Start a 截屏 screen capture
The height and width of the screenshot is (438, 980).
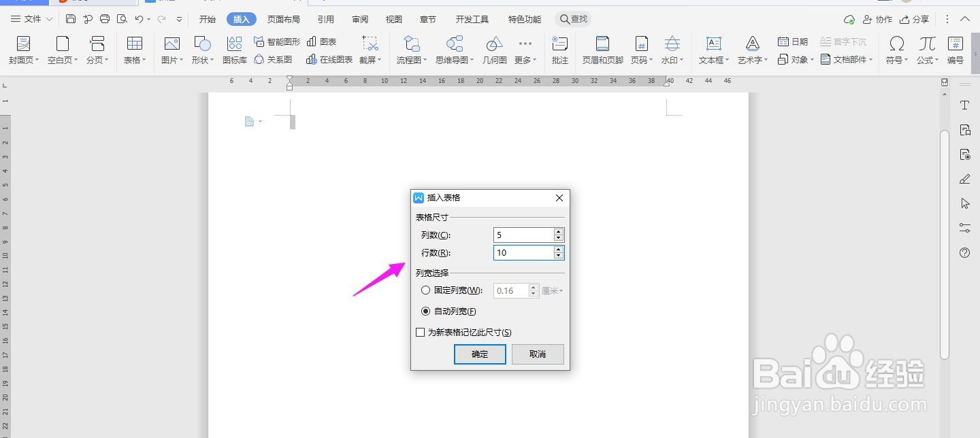point(370,50)
